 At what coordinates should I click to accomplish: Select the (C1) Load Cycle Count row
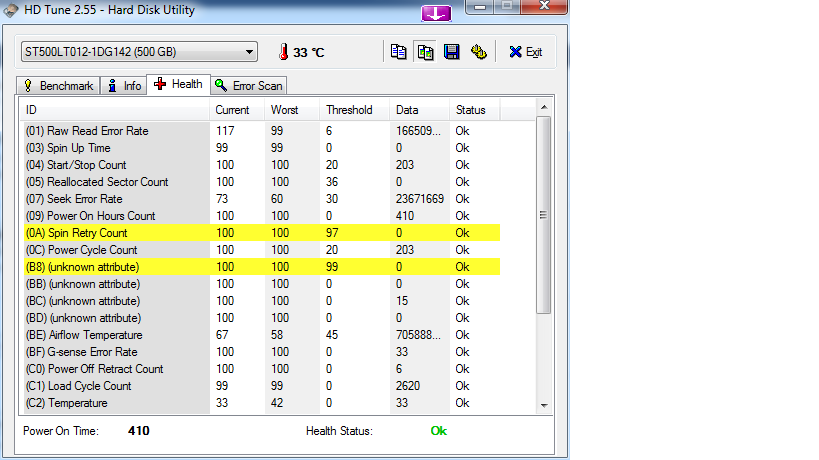pos(260,386)
